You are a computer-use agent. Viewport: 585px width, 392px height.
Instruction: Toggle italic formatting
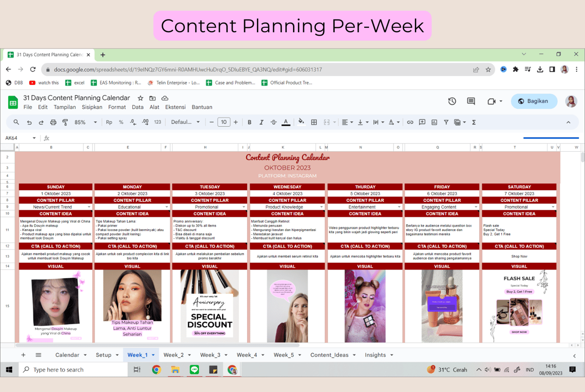tap(261, 122)
